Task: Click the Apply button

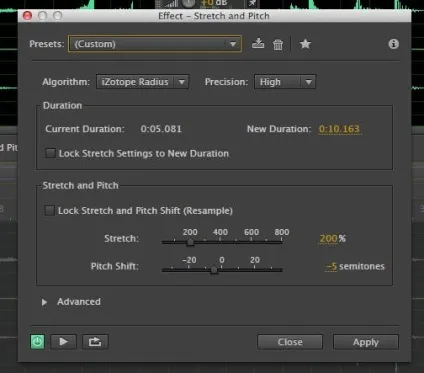Action: coord(366,342)
